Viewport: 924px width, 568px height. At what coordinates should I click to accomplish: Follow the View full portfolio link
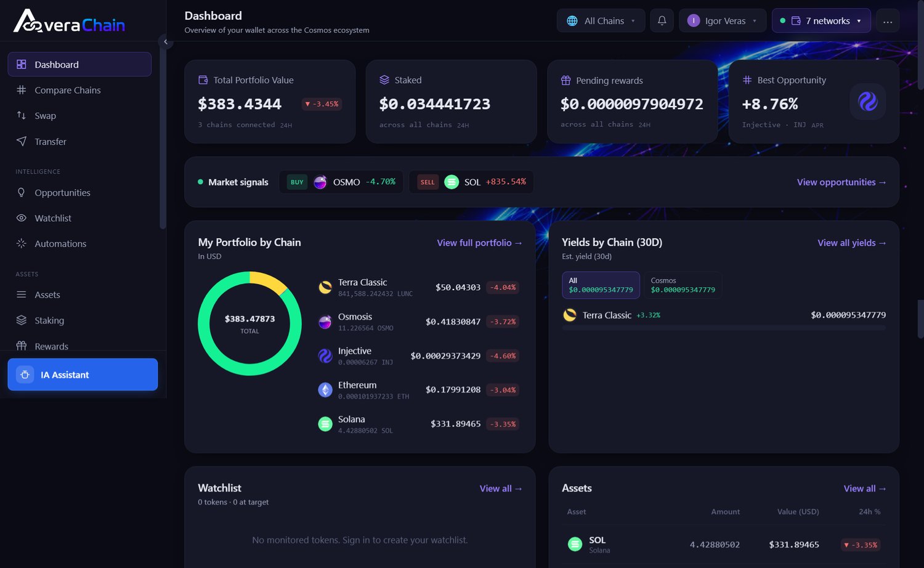480,243
